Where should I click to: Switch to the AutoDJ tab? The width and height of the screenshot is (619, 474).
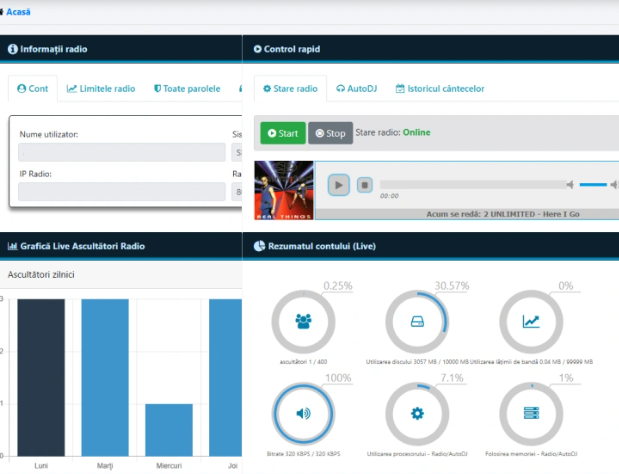pos(356,89)
